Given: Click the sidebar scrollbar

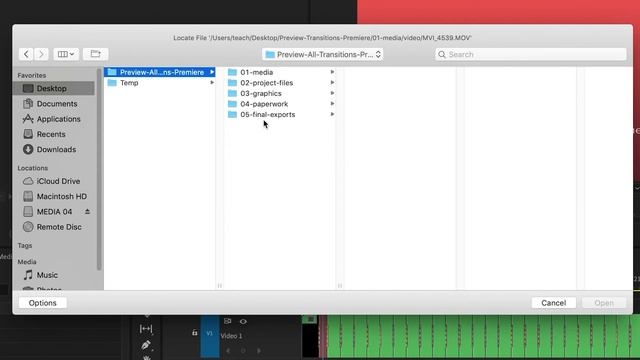Looking at the screenshot, I should (x=99, y=169).
